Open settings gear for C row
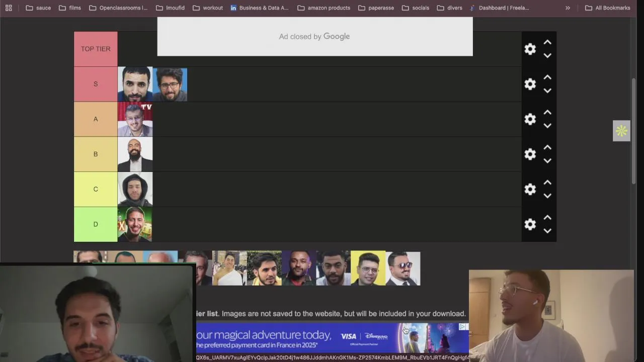The image size is (644, 362). 530,189
